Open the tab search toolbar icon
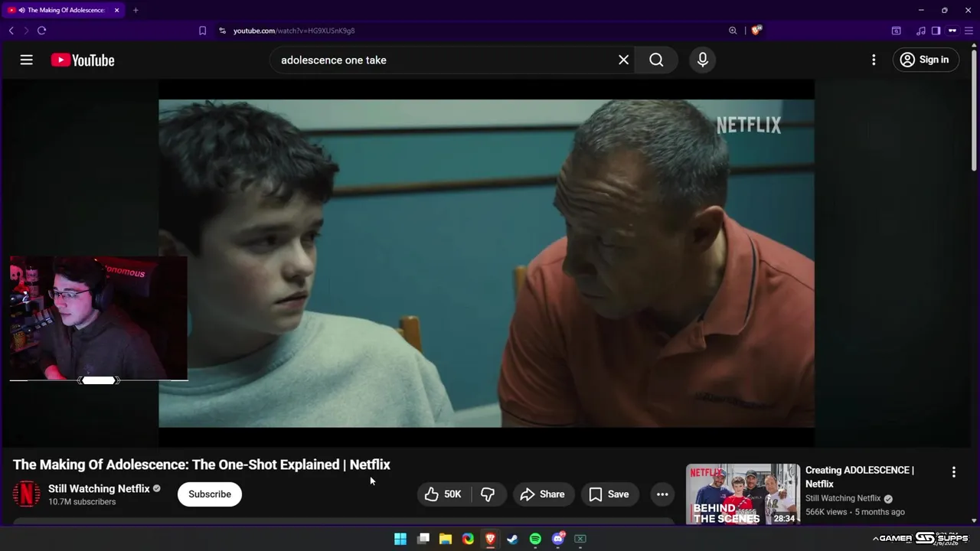This screenshot has width=980, height=551. [896, 31]
